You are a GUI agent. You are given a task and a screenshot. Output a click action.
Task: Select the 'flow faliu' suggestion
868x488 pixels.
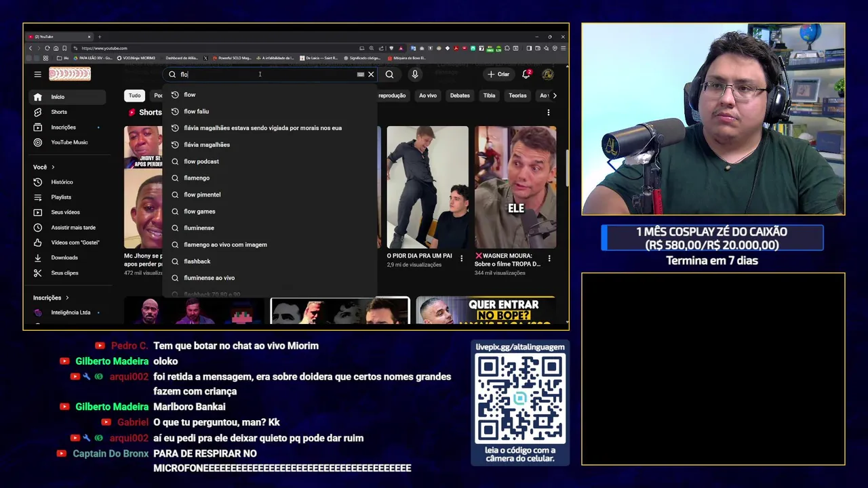tap(270, 111)
